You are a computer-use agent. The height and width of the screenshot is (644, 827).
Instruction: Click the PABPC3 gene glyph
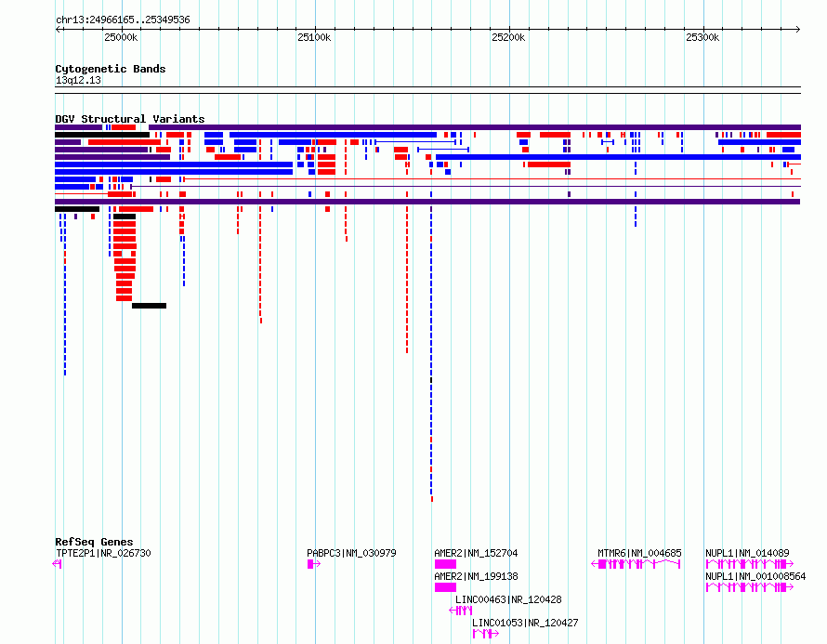coord(314,564)
